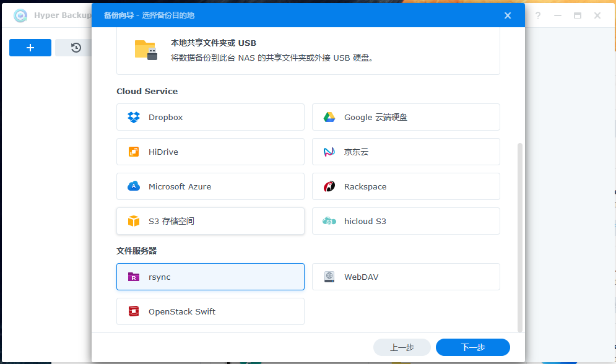
Task: Click the hicloud S3 cloud icon
Action: point(329,221)
